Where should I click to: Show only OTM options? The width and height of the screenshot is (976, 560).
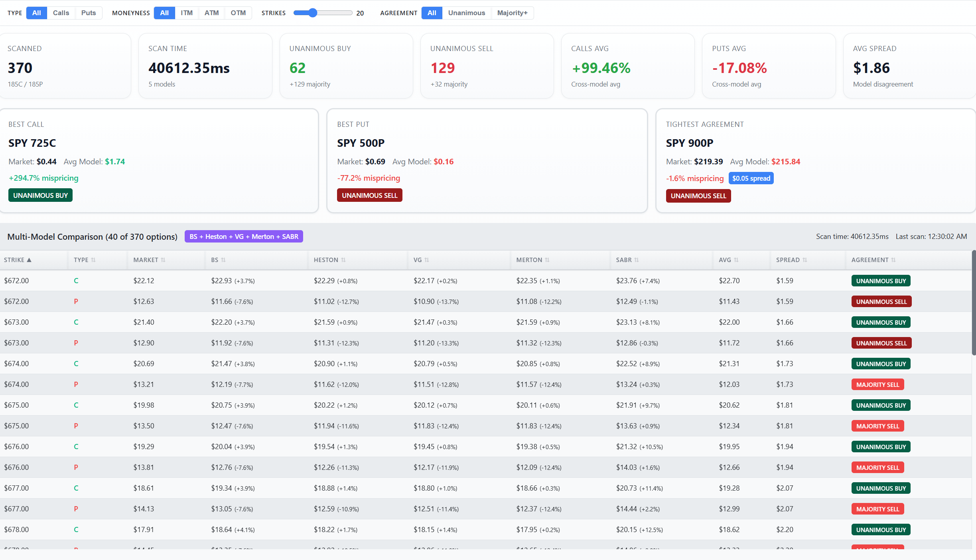(238, 13)
